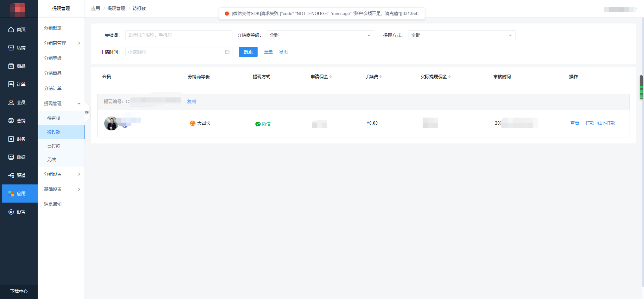Open the member (会员) icon
This screenshot has height=299, width=644.
pyautogui.click(x=11, y=102)
